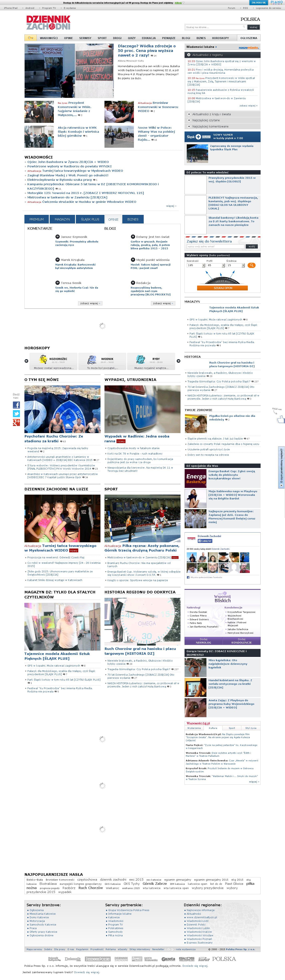This screenshot has width=285, height=980.
Task: Open the Profil tire profile dropdown
Action: click(216, 266)
